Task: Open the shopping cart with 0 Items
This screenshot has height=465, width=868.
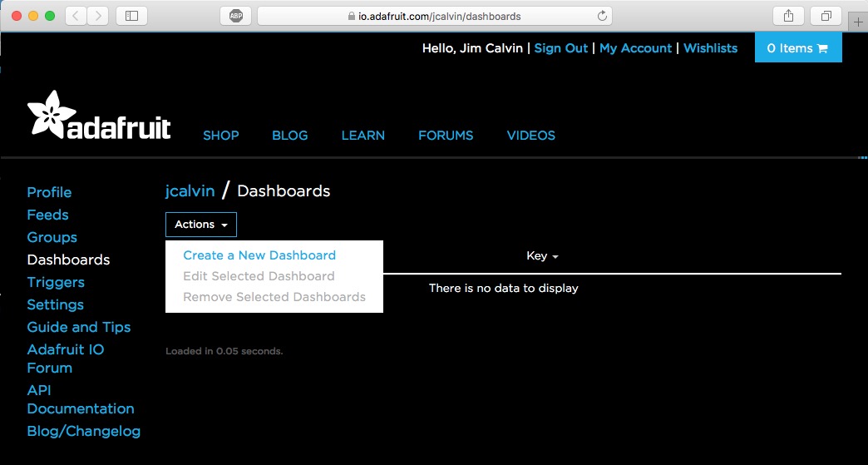Action: pyautogui.click(x=797, y=47)
